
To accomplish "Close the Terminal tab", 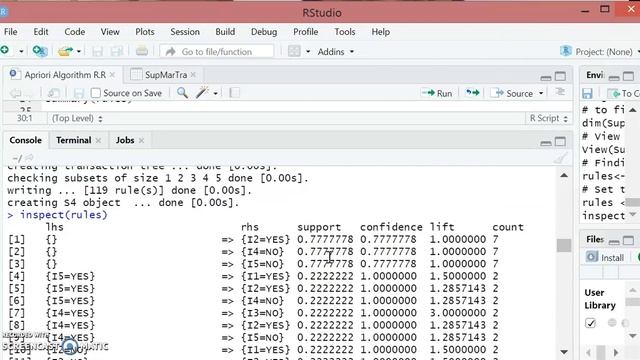I will click(98, 140).
